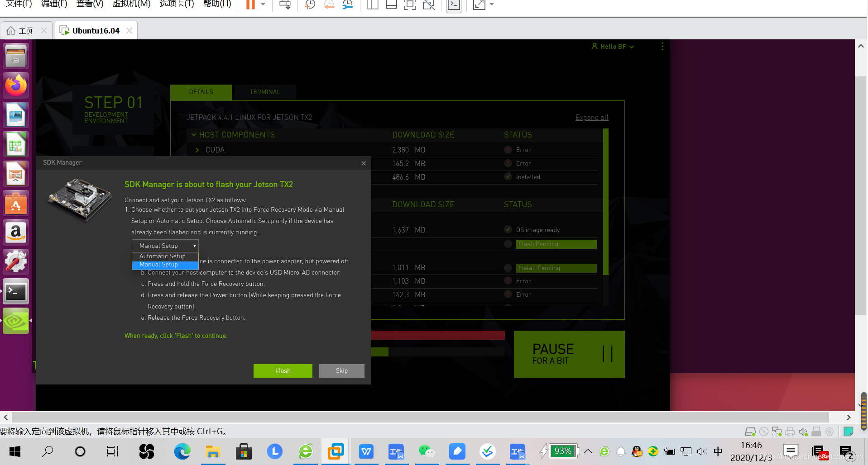
Task: Toggle VMware Unity mode icon
Action: (x=428, y=5)
